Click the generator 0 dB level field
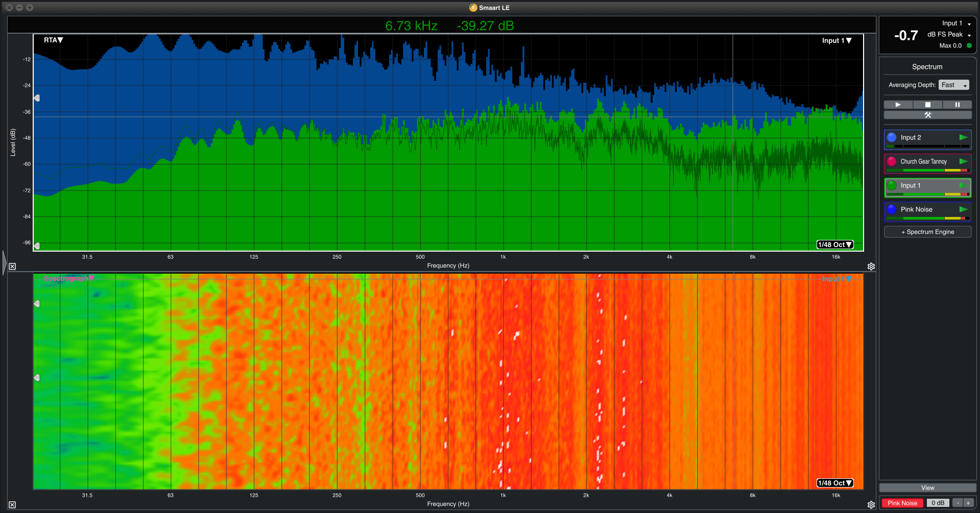This screenshot has height=513, width=980. pos(938,503)
